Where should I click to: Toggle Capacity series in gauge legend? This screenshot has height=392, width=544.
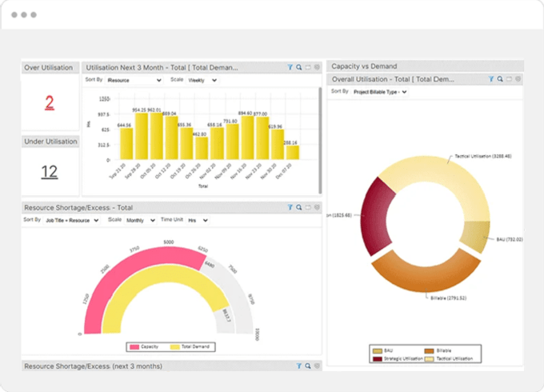143,347
